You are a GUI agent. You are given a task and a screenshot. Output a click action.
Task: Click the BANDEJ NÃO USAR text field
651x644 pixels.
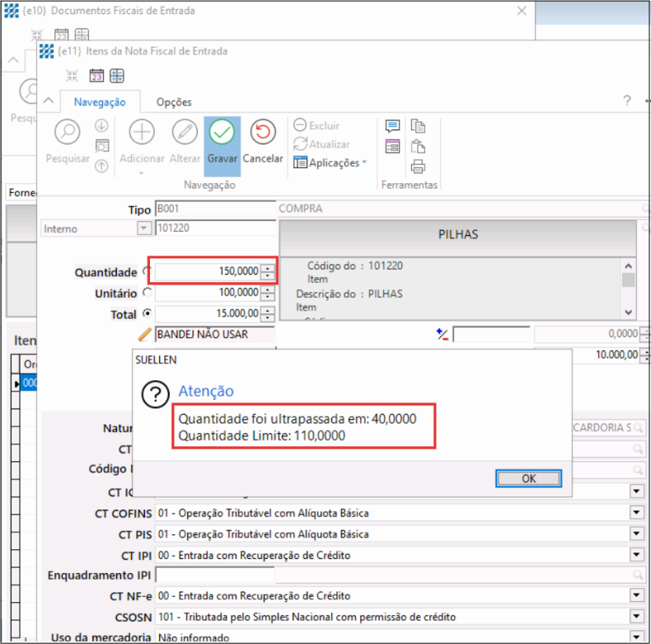[214, 334]
